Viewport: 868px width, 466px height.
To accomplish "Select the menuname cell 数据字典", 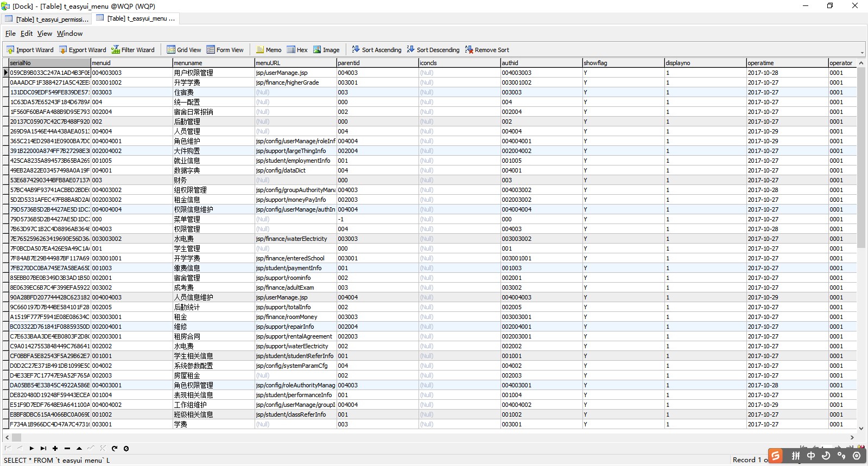I will (x=213, y=170).
